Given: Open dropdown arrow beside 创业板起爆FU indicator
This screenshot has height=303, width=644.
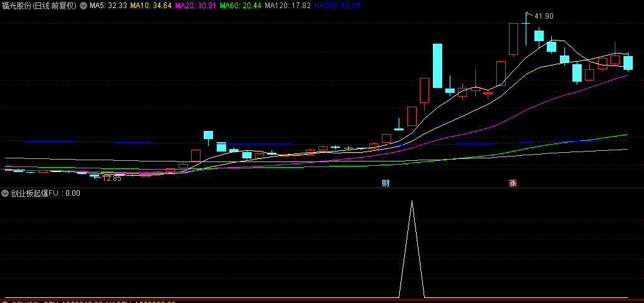Looking at the screenshot, I should (6, 193).
